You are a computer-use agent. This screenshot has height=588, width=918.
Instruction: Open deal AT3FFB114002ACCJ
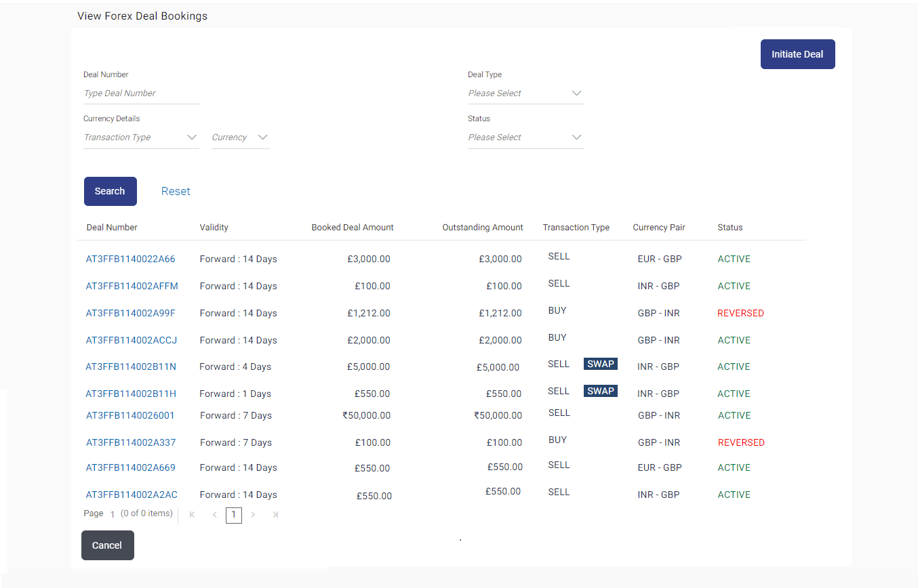point(131,340)
